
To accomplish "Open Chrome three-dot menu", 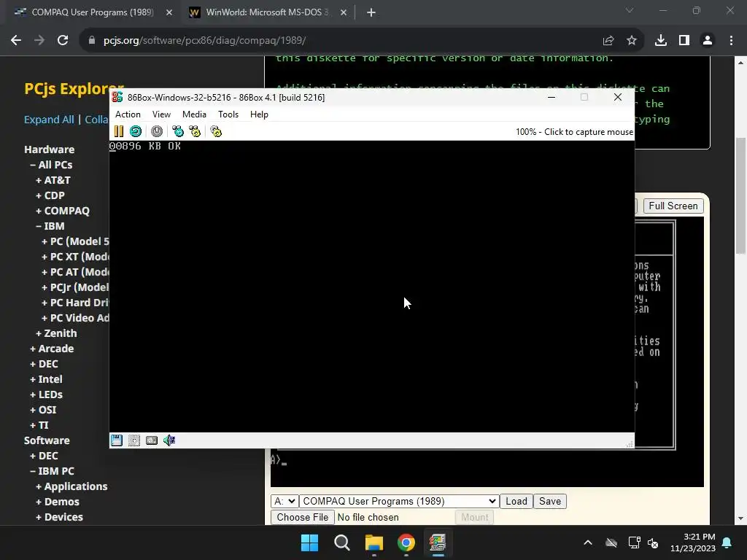I will click(731, 41).
